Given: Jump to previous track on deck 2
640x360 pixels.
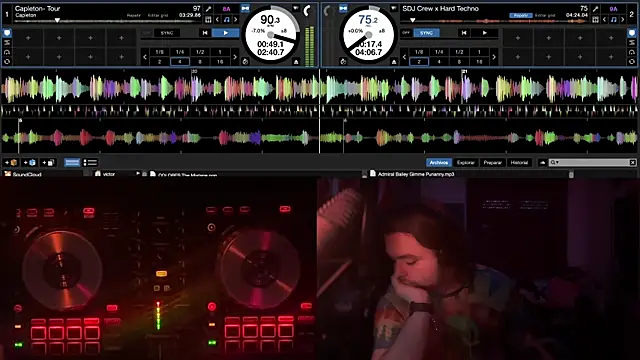Looking at the screenshot, I should [464, 33].
